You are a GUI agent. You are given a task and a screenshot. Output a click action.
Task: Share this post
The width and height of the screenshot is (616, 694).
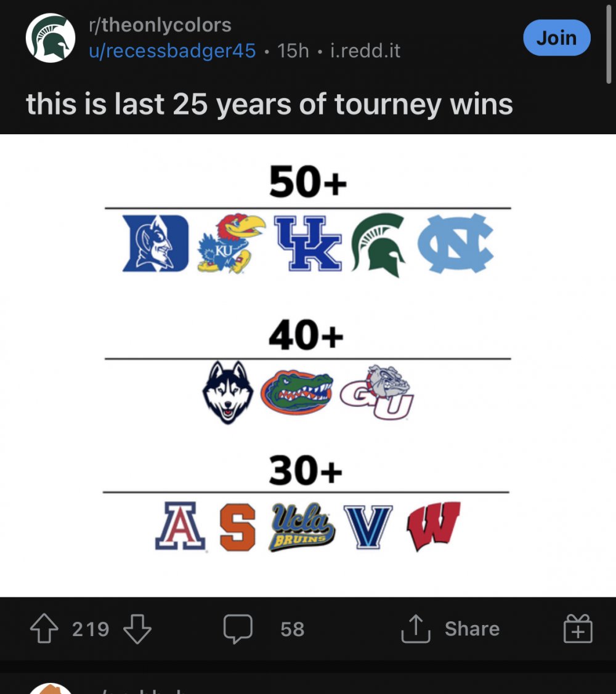[x=451, y=629]
